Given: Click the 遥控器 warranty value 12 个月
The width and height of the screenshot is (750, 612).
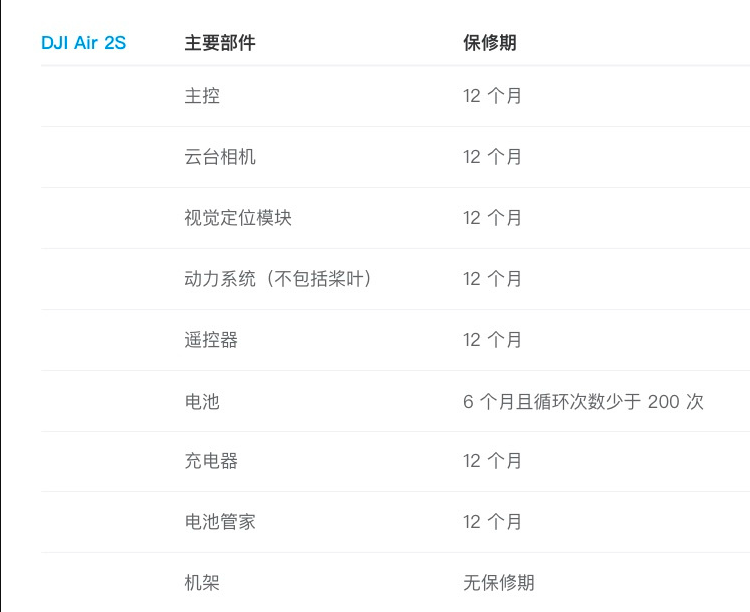Looking at the screenshot, I should (492, 340).
